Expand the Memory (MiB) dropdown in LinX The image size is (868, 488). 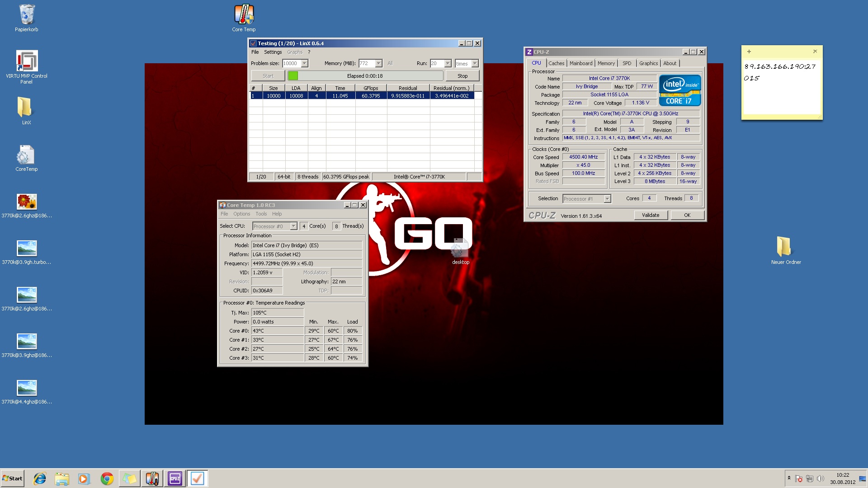coord(378,64)
